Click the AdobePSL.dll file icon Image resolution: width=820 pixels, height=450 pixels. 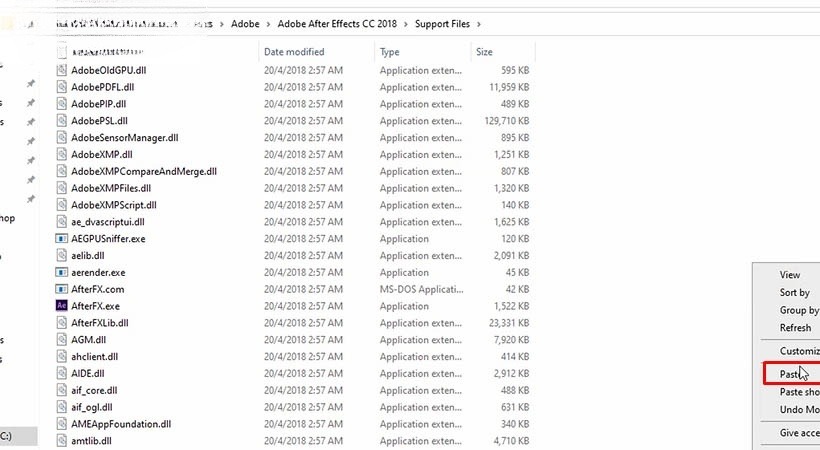click(x=62, y=120)
